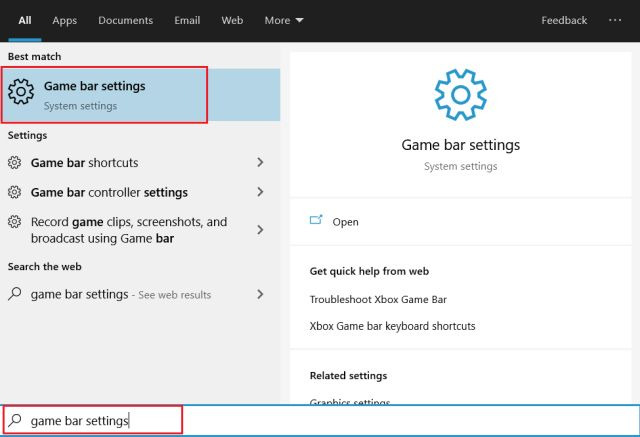Switch to the Web tab

click(x=232, y=20)
